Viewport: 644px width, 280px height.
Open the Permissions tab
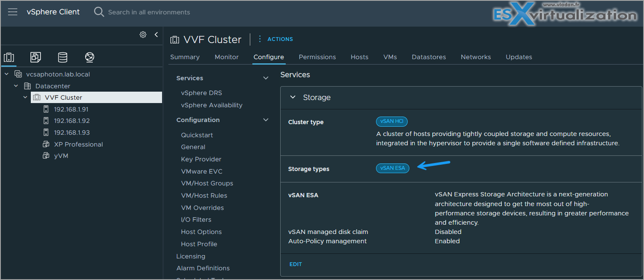tap(317, 57)
